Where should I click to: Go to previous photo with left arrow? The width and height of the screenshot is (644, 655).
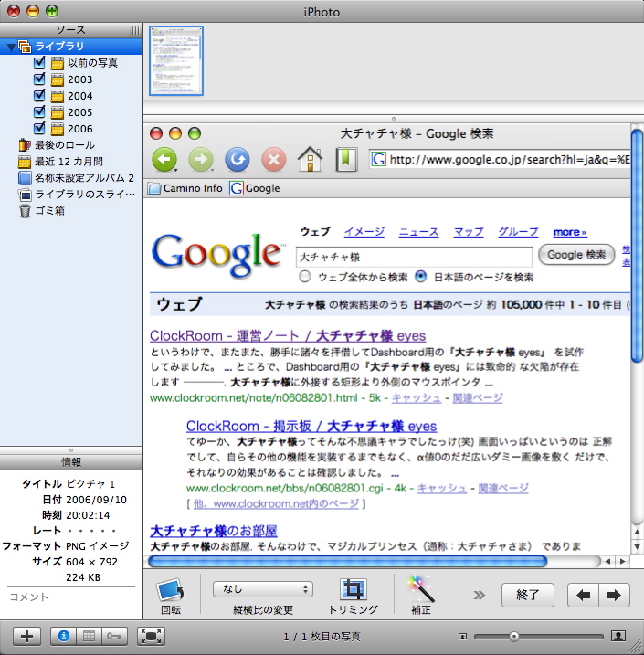(583, 595)
